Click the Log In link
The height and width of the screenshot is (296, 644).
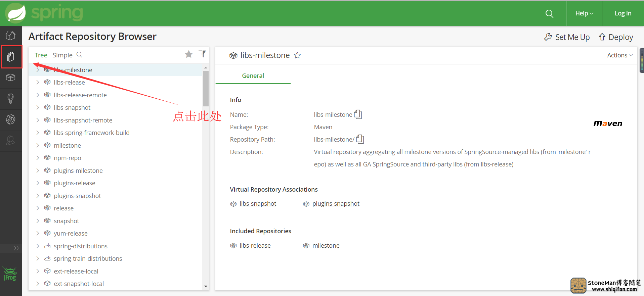pyautogui.click(x=623, y=13)
